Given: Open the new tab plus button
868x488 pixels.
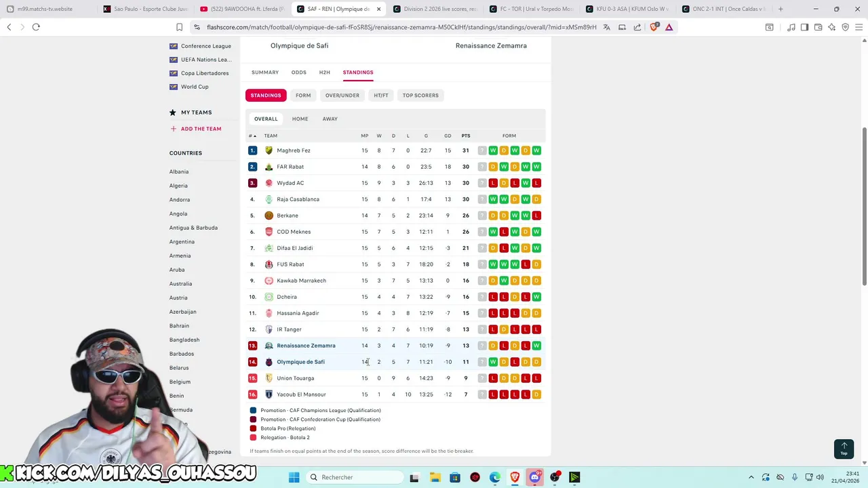Looking at the screenshot, I should pyautogui.click(x=781, y=9).
